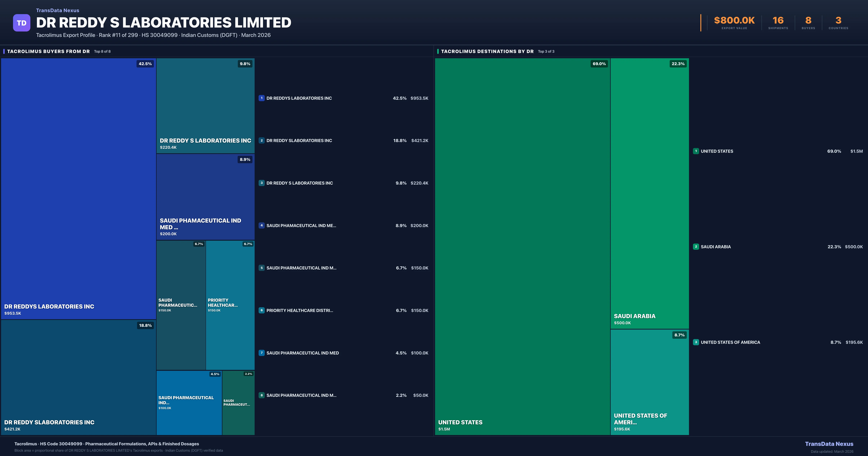
Task: Click the $800.0K export value stat
Action: coord(734,21)
